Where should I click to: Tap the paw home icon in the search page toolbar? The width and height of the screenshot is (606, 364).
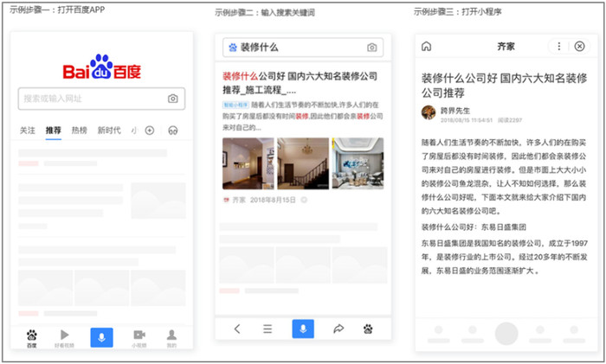[368, 329]
